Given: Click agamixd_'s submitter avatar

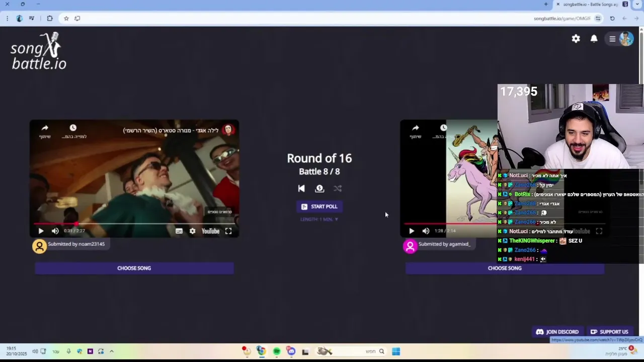Looking at the screenshot, I should tap(410, 246).
